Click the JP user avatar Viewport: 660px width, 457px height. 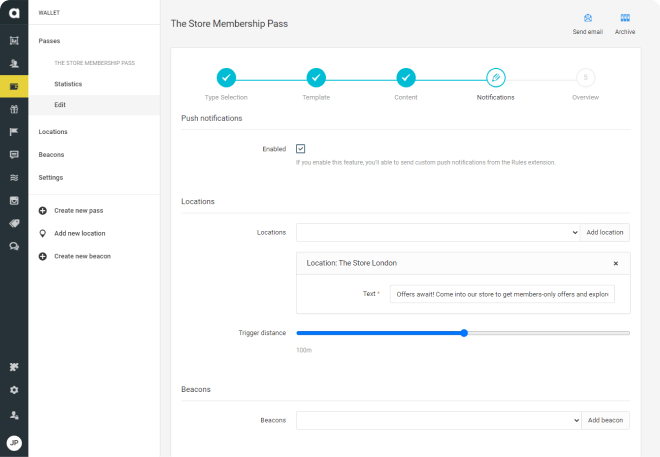pyautogui.click(x=14, y=443)
